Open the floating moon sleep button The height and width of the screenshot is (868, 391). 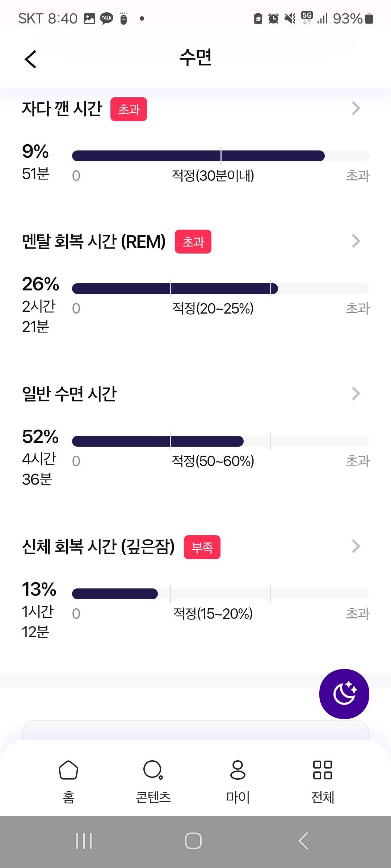click(344, 694)
